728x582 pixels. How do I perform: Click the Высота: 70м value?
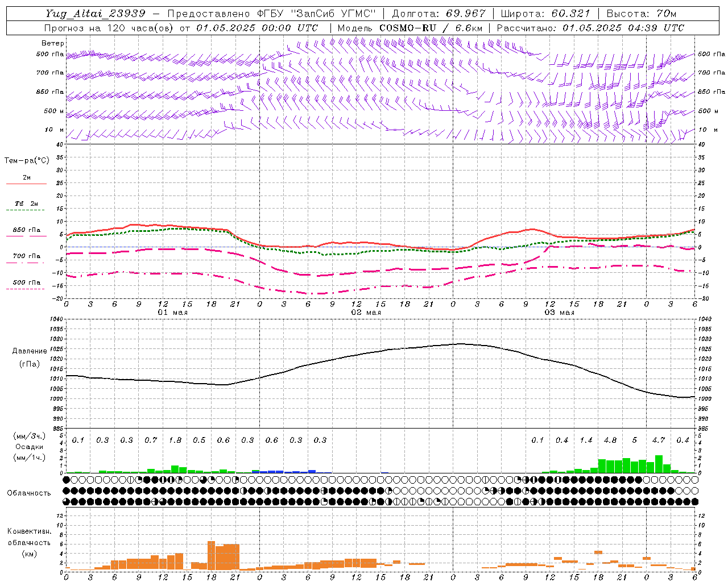pos(642,14)
